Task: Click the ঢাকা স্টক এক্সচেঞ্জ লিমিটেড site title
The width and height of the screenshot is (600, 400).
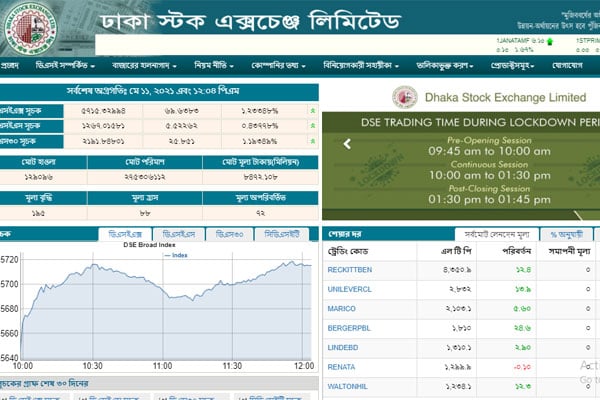Action: [x=251, y=20]
